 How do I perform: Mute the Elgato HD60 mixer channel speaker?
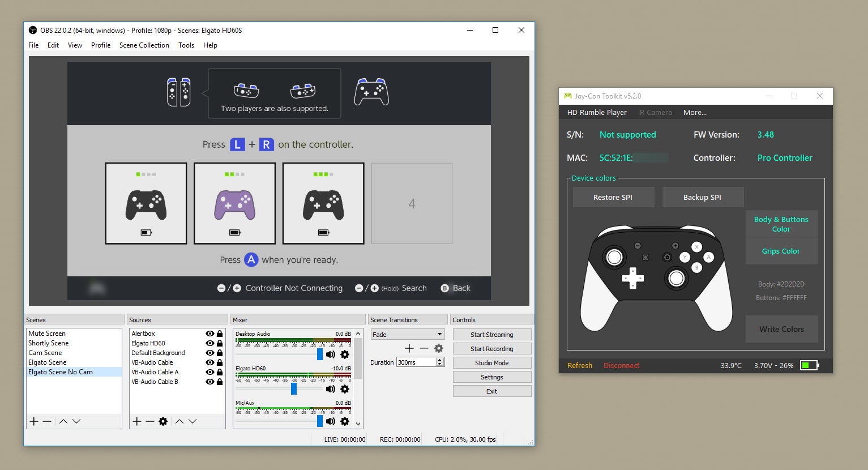331,389
